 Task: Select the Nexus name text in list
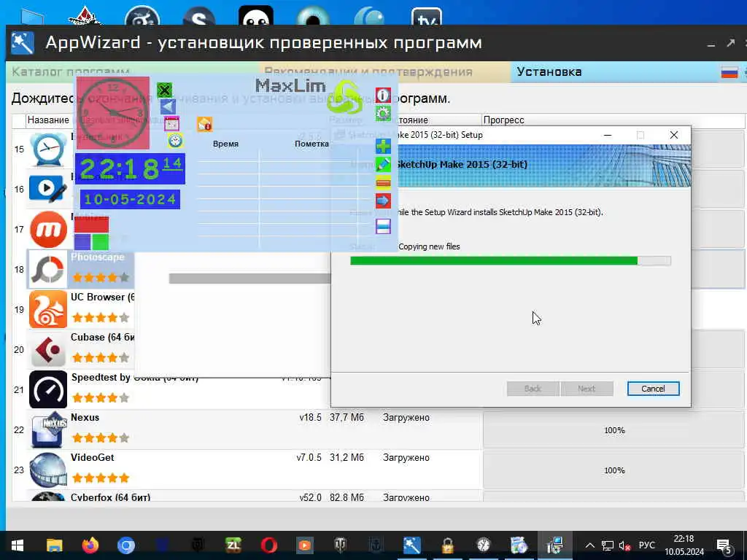tap(85, 418)
